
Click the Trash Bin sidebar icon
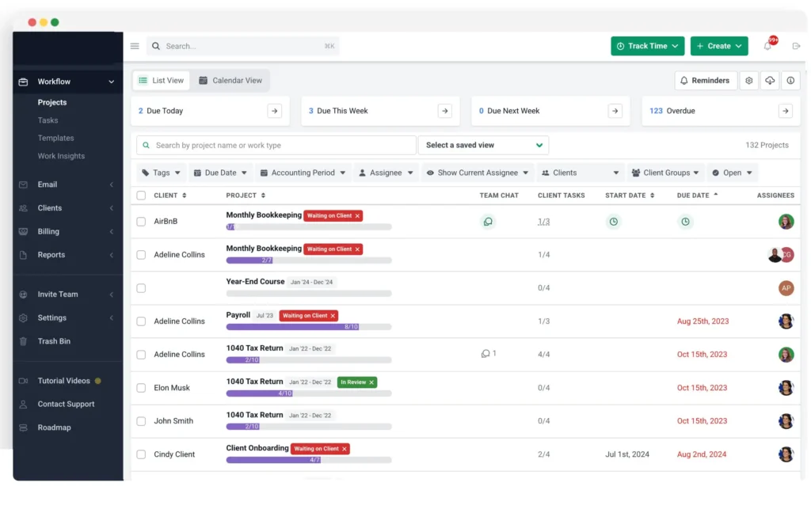tap(23, 341)
